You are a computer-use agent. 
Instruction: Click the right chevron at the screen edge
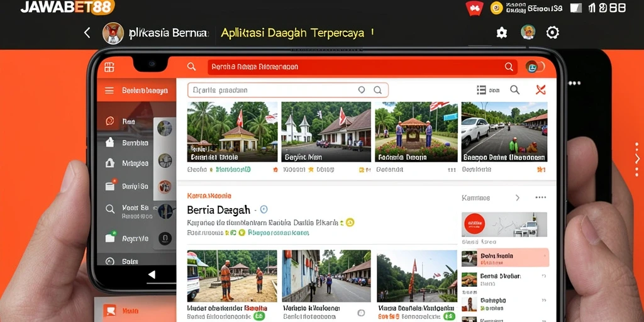coord(637,159)
